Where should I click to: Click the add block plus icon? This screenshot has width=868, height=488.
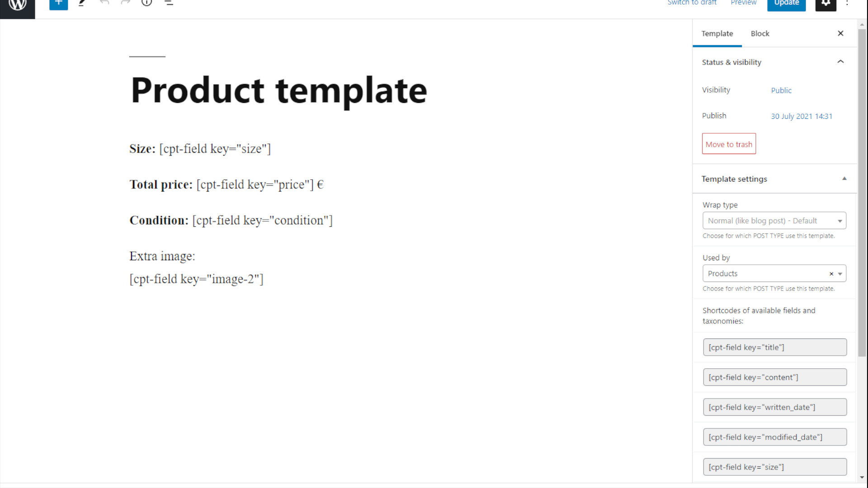click(x=58, y=3)
